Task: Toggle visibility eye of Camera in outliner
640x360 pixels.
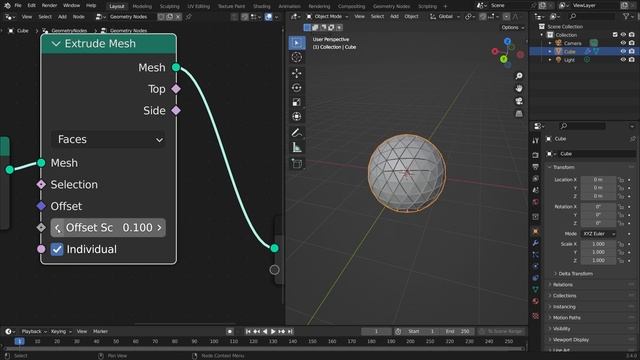Action: (623, 43)
